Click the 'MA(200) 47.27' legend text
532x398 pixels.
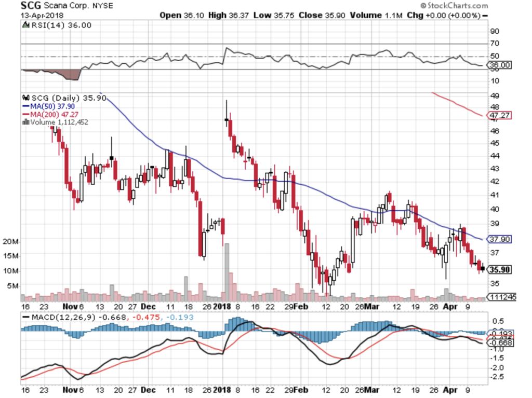coord(54,114)
